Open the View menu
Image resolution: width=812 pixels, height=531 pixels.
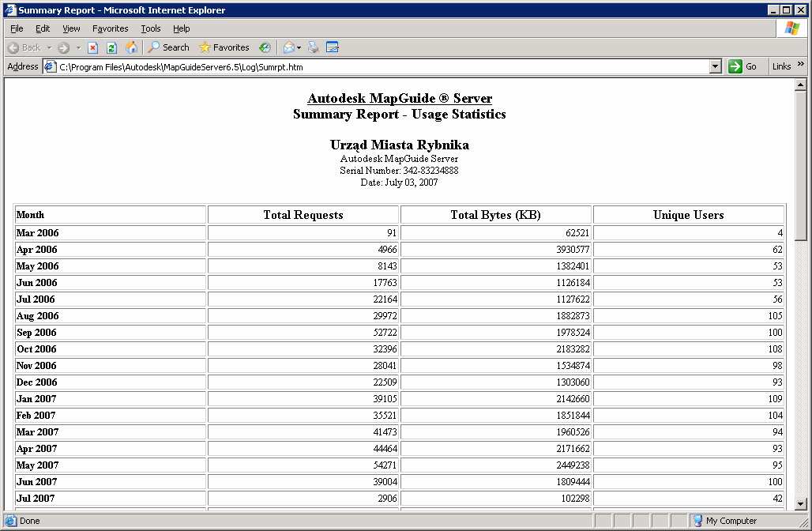tap(71, 28)
